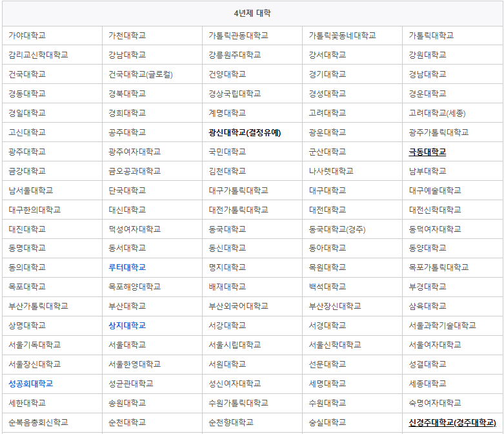Select 서울한영대학교 cell
This screenshot has width=504, height=434.
[x=152, y=364]
